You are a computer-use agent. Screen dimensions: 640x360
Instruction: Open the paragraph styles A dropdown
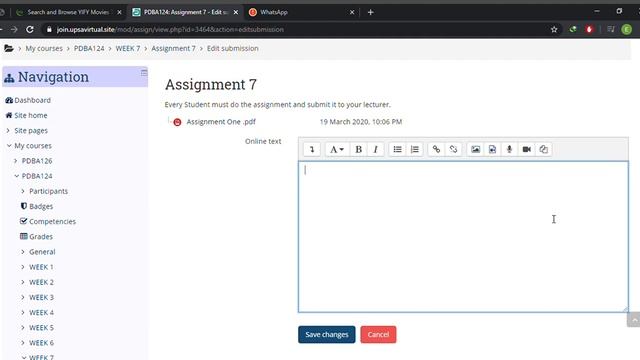pyautogui.click(x=337, y=149)
